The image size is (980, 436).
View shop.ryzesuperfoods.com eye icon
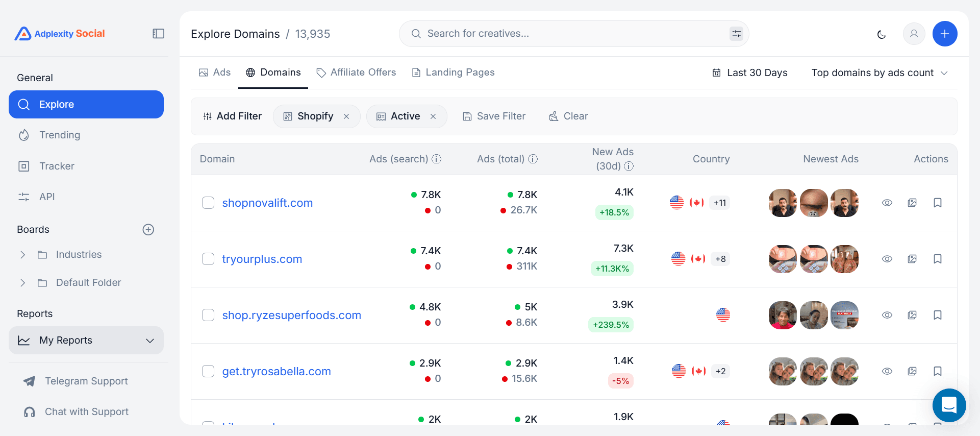tap(887, 315)
